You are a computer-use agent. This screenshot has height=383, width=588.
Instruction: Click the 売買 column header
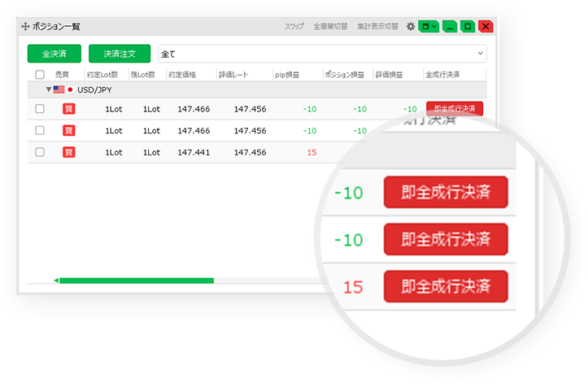tap(62, 75)
